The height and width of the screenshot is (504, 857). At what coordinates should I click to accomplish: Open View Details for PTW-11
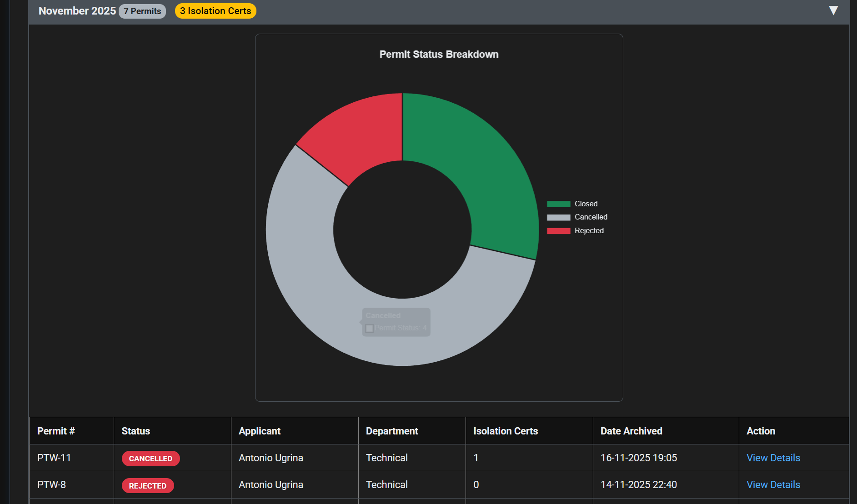[x=773, y=458]
